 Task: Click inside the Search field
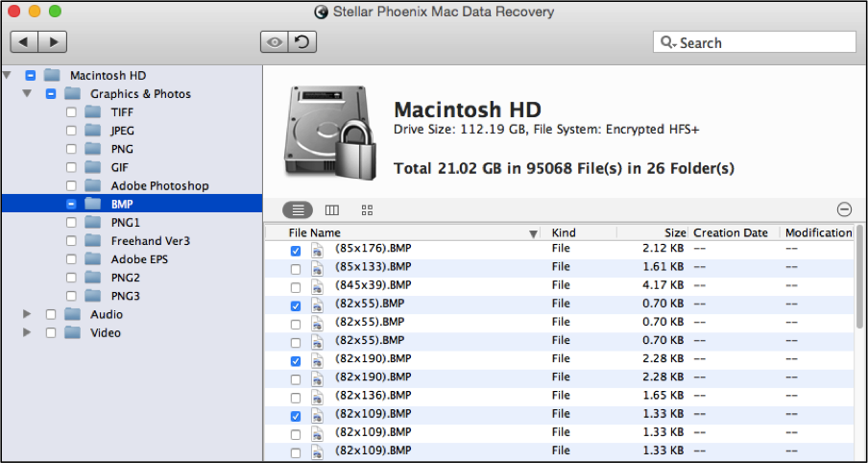(755, 42)
